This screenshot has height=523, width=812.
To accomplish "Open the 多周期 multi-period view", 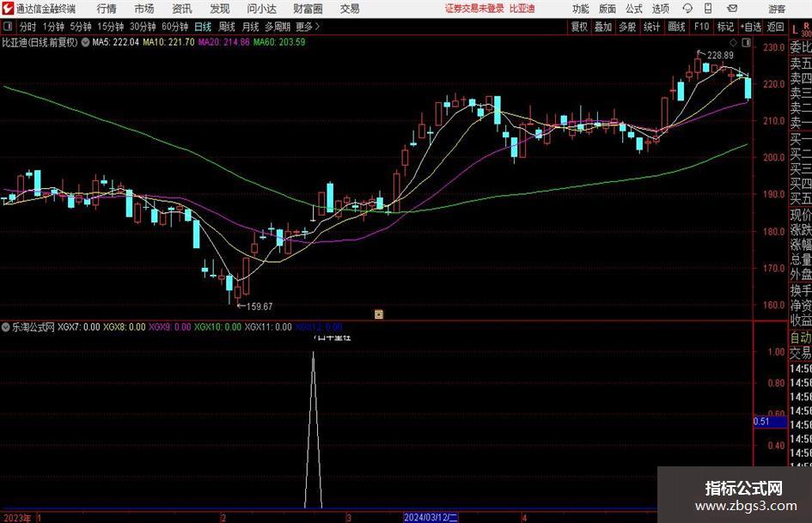I will tap(278, 27).
